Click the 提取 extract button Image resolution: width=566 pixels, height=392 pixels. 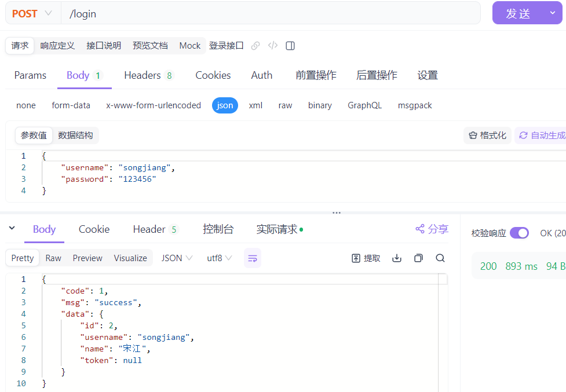pyautogui.click(x=366, y=258)
